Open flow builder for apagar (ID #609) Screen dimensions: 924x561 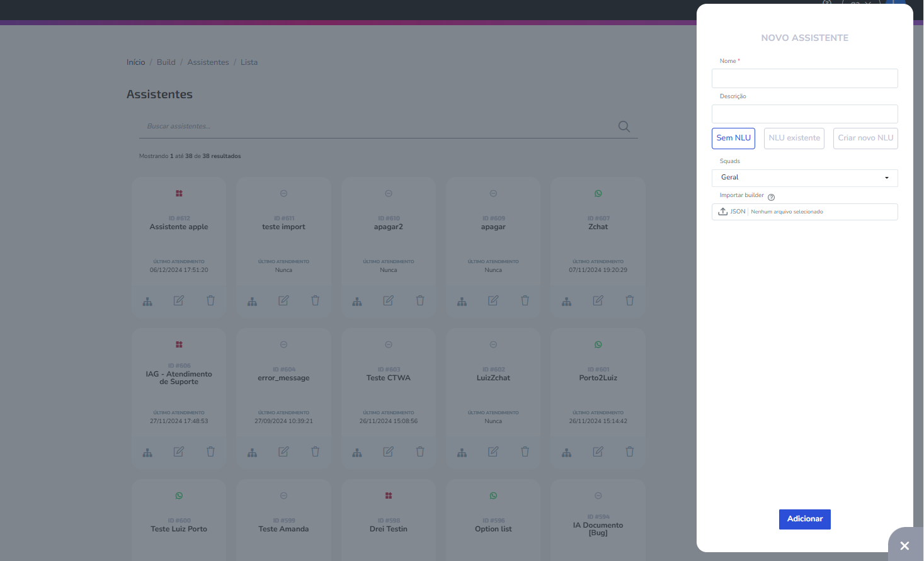pyautogui.click(x=462, y=302)
